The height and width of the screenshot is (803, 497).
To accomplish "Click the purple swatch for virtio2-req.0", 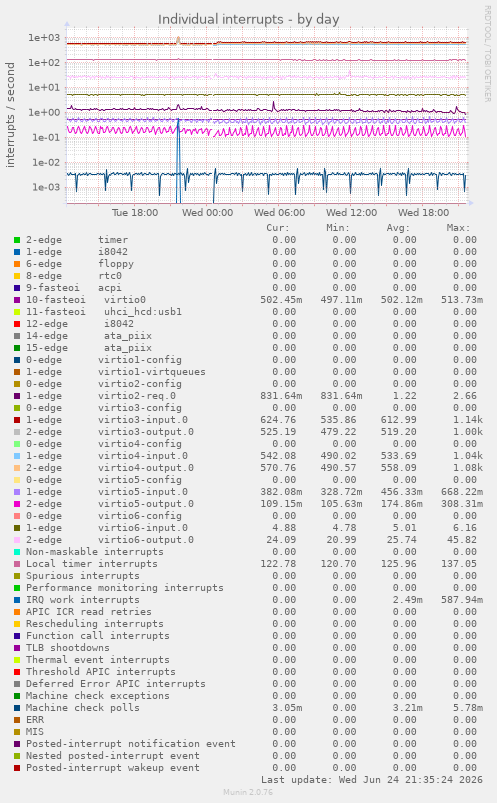I will tap(17, 396).
